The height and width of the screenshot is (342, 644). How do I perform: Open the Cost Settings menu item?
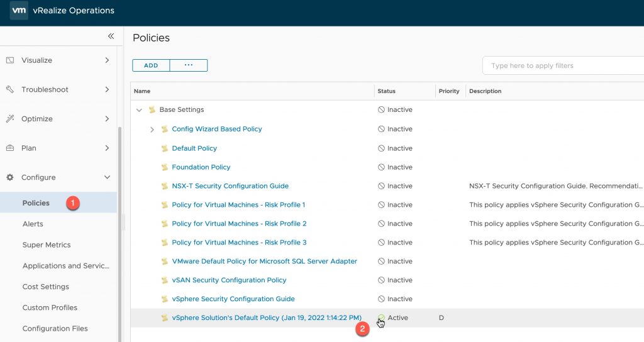(45, 287)
